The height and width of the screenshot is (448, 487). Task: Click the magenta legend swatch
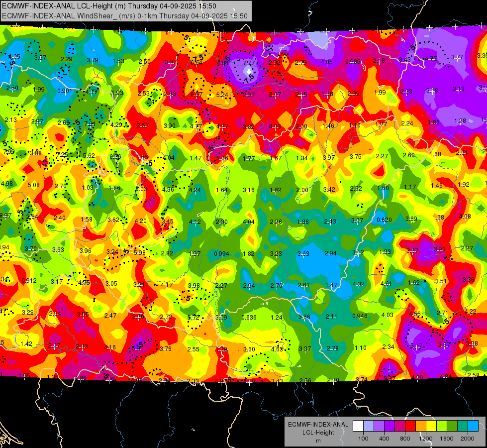point(400,426)
